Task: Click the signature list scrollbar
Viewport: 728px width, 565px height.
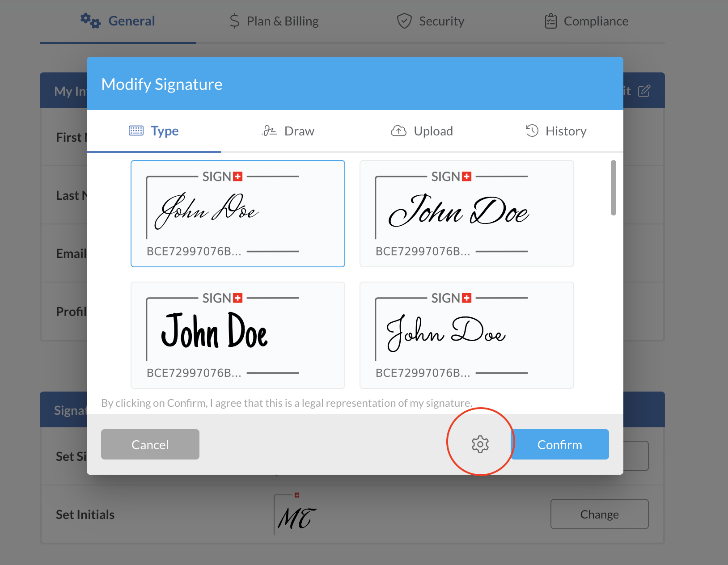Action: coord(613,188)
